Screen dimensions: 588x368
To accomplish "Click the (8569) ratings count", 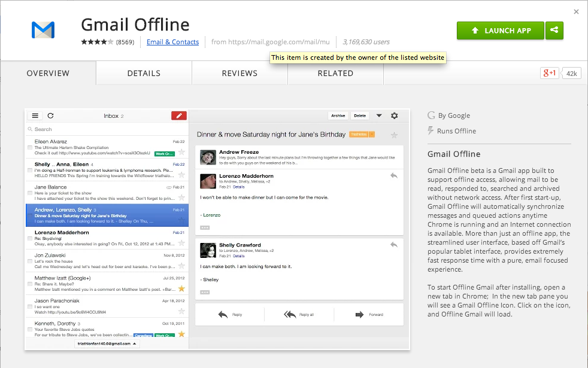I will (x=125, y=42).
